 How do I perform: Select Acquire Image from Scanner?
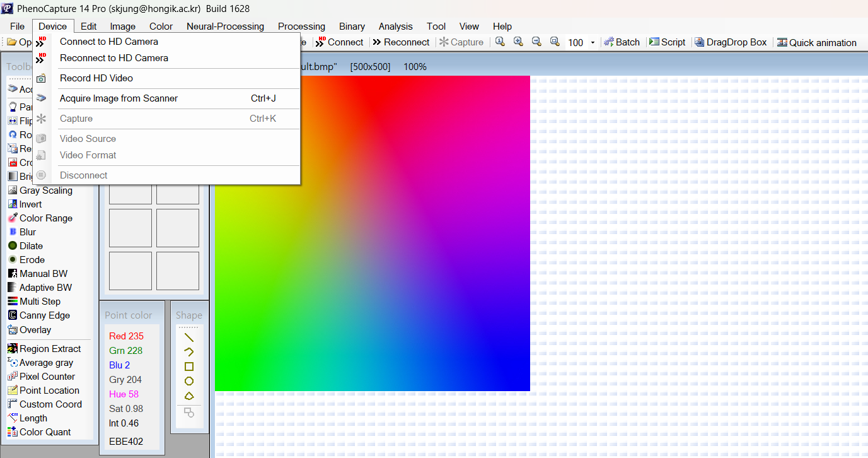(x=166, y=98)
